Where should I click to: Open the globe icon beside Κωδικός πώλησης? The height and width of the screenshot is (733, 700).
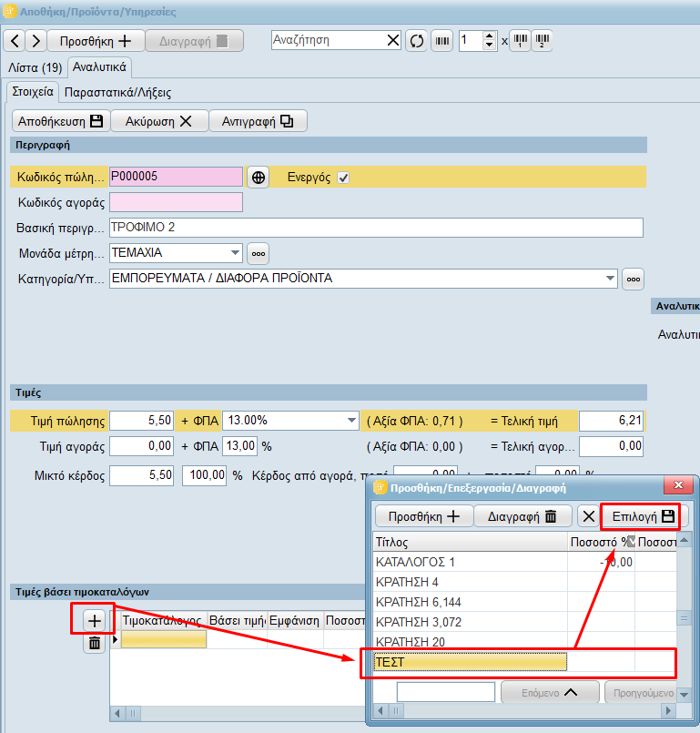259,178
